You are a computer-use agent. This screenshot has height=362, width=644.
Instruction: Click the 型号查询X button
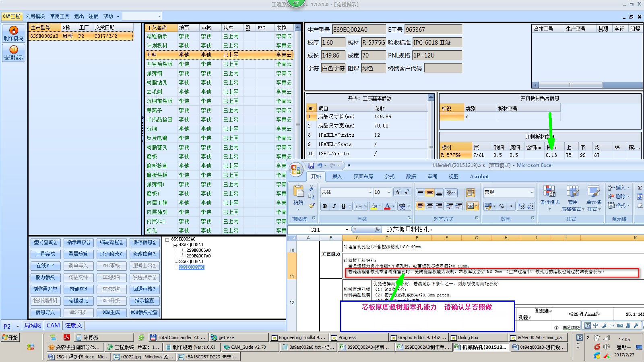pyautogui.click(x=45, y=243)
